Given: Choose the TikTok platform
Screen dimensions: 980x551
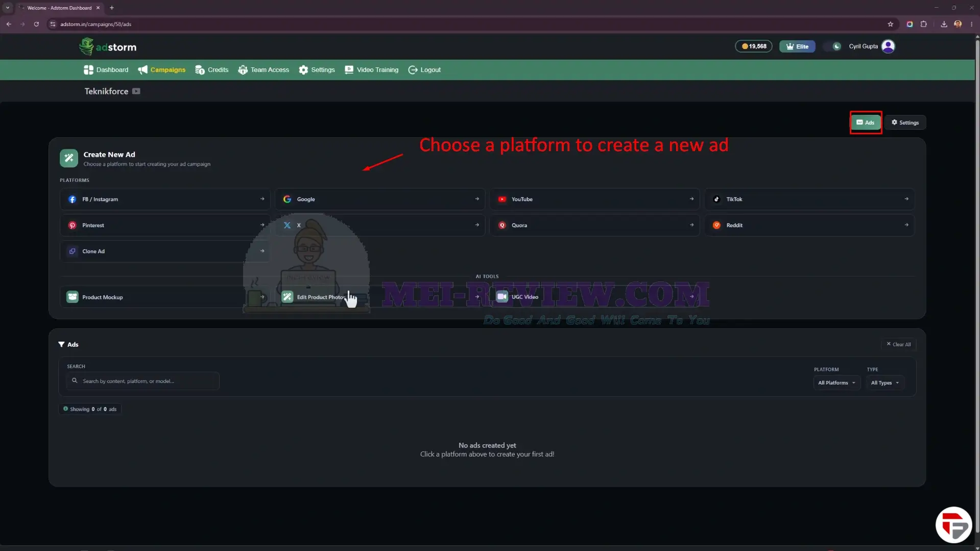Looking at the screenshot, I should pyautogui.click(x=809, y=199).
